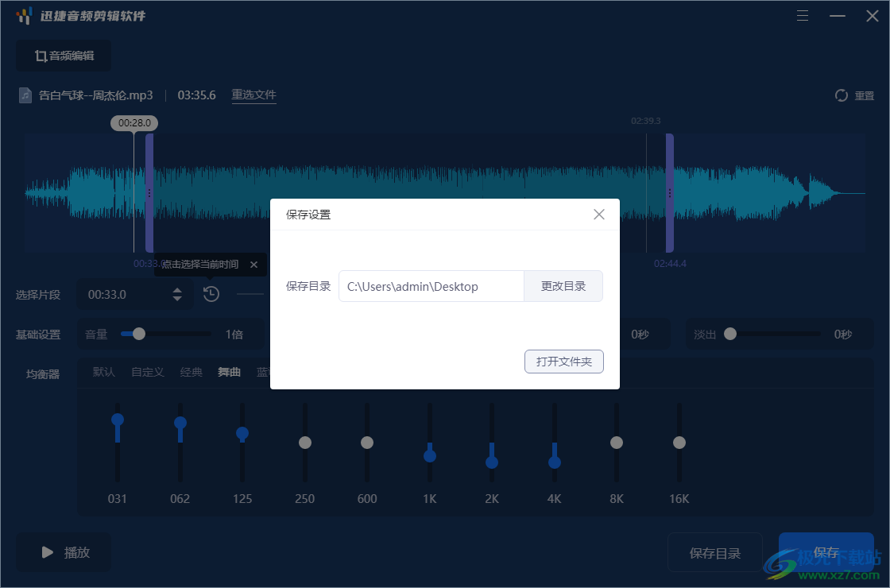Open the hamburger menu in the title bar
890x588 pixels.
point(802,15)
